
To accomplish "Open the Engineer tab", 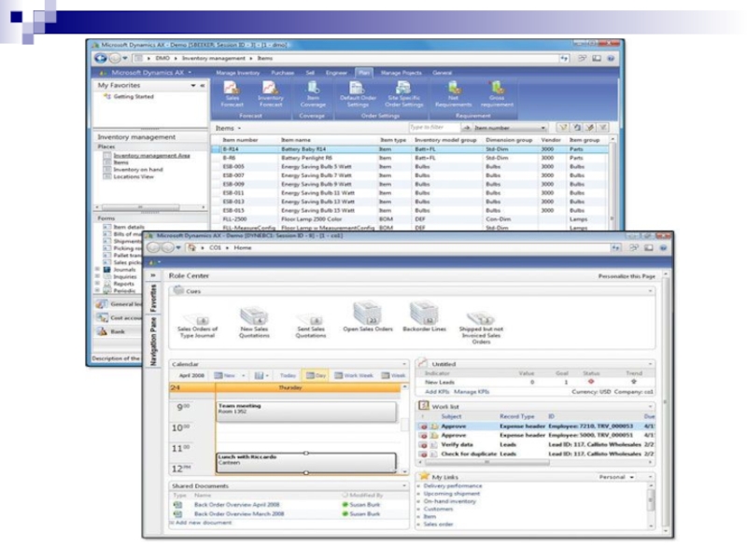I will [336, 73].
